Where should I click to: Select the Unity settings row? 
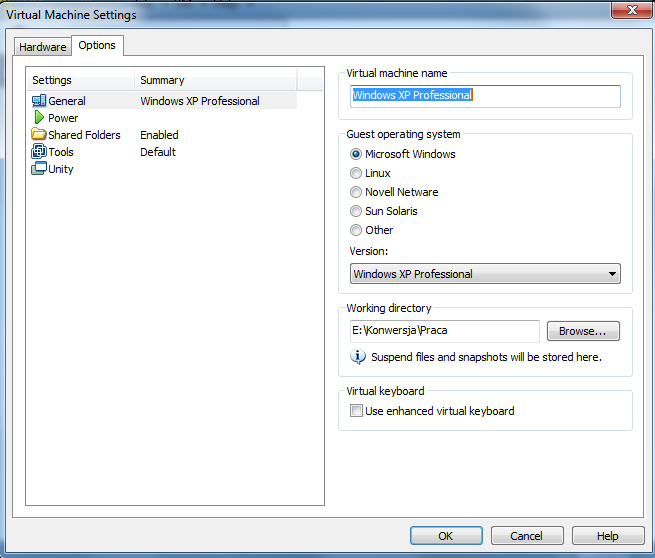(x=164, y=169)
